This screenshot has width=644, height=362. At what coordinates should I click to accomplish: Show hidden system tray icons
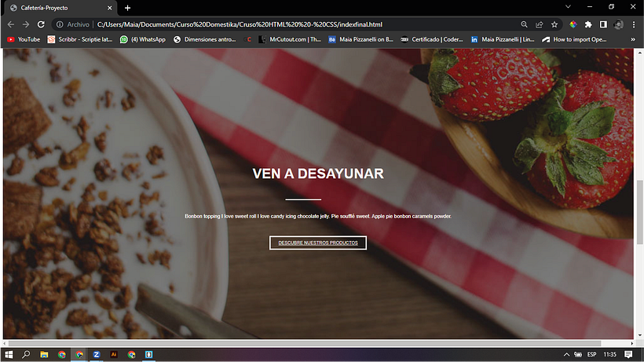[x=566, y=354]
